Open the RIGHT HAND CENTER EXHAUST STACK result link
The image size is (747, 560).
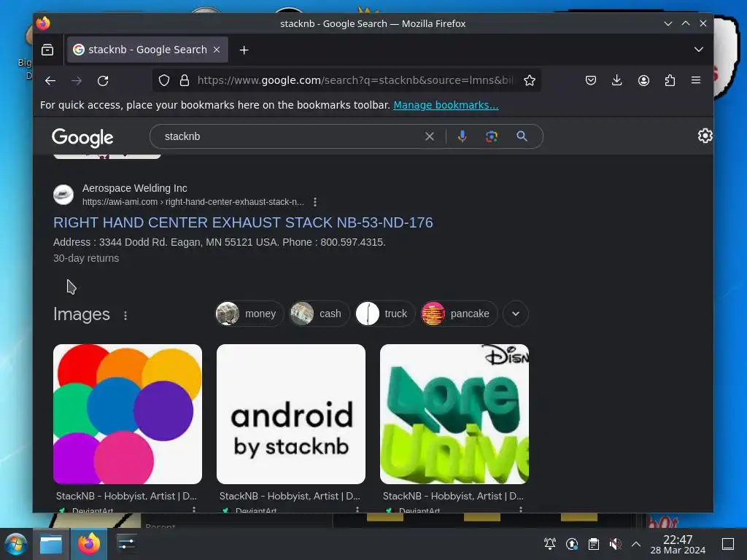[243, 222]
